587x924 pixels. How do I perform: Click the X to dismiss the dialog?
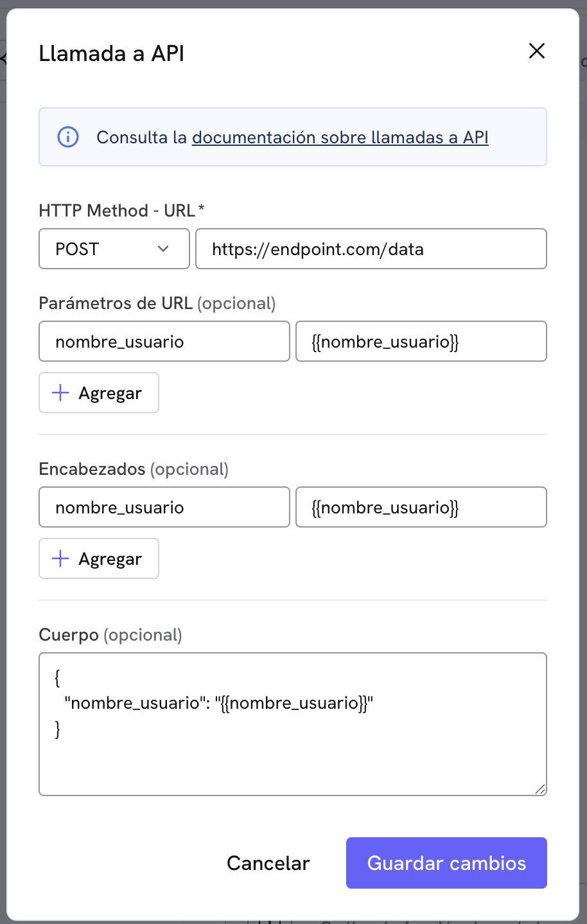(536, 51)
